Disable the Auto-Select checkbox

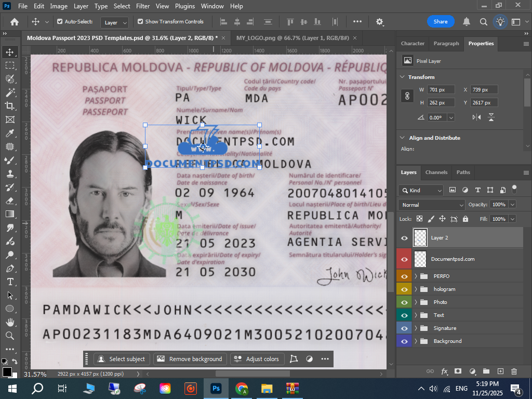[x=60, y=22]
